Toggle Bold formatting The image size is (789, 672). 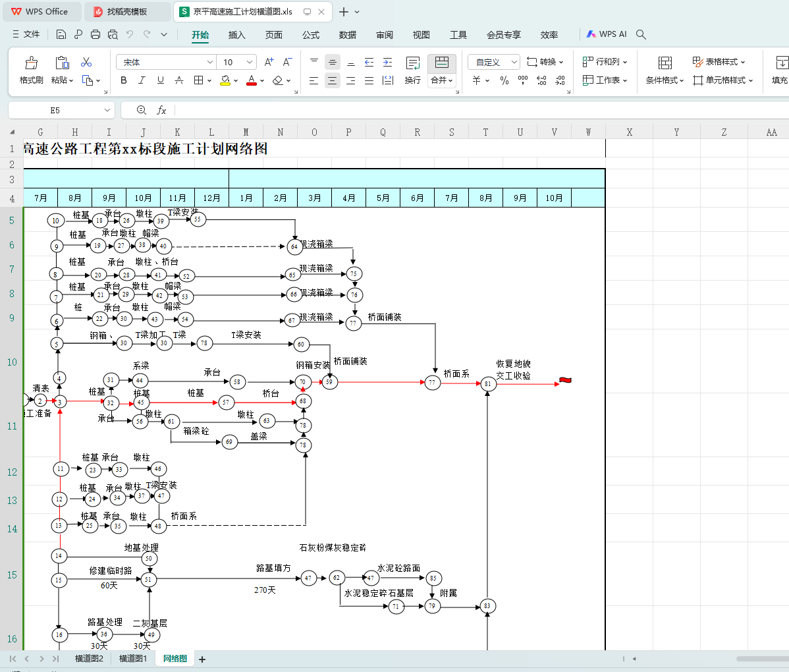[x=123, y=80]
